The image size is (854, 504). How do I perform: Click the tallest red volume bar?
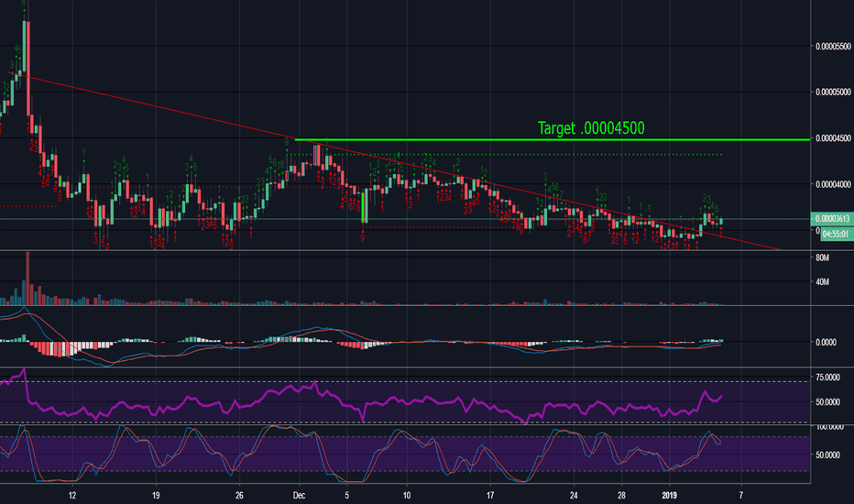[27, 278]
